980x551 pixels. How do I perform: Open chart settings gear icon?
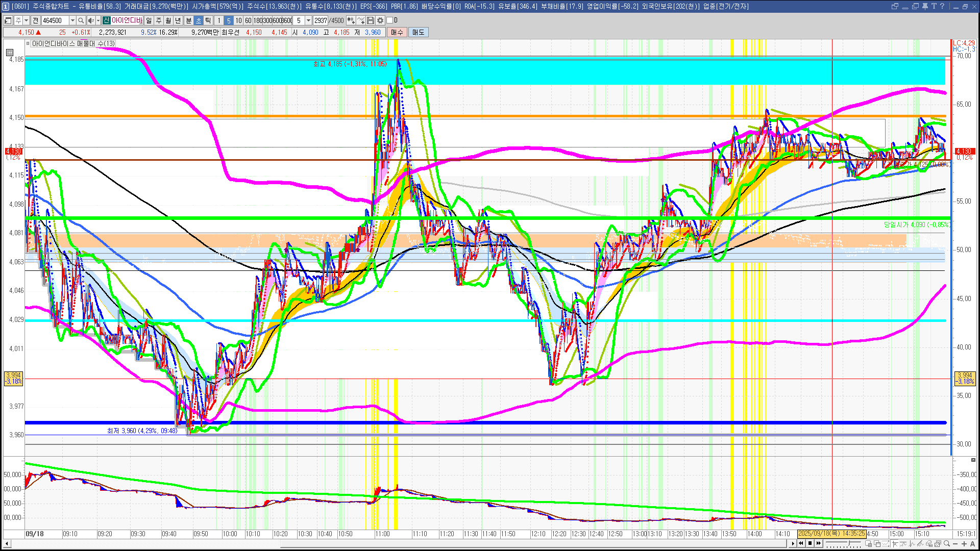click(380, 20)
